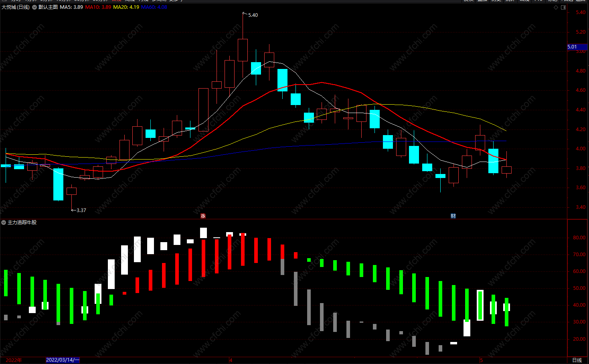Click the red 涨 event marker
Screen dimensions: 589x364
click(x=203, y=216)
